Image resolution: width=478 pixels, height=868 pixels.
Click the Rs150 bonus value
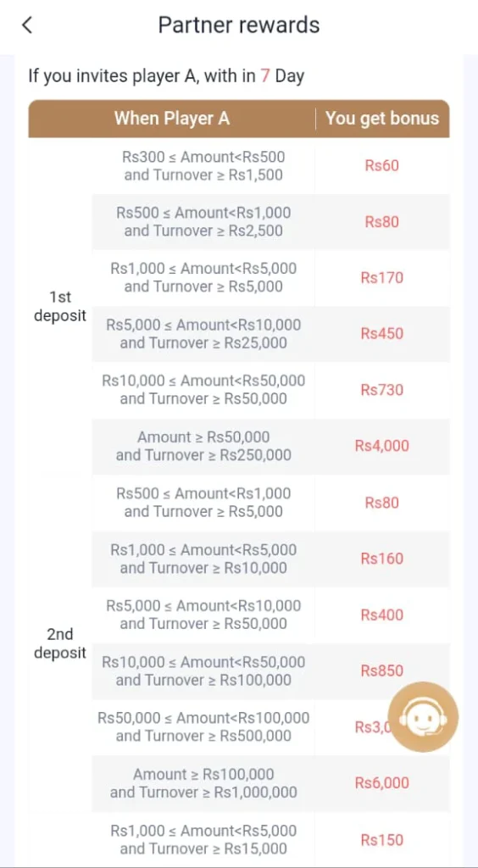point(381,840)
